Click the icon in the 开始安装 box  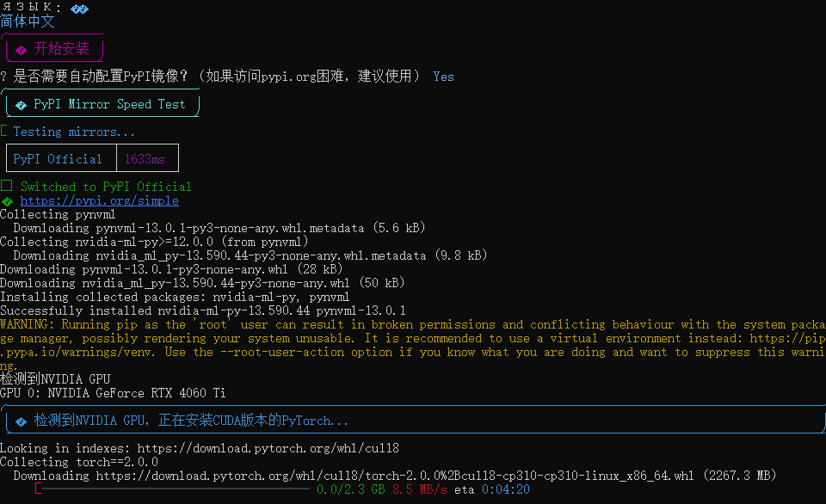coord(21,50)
